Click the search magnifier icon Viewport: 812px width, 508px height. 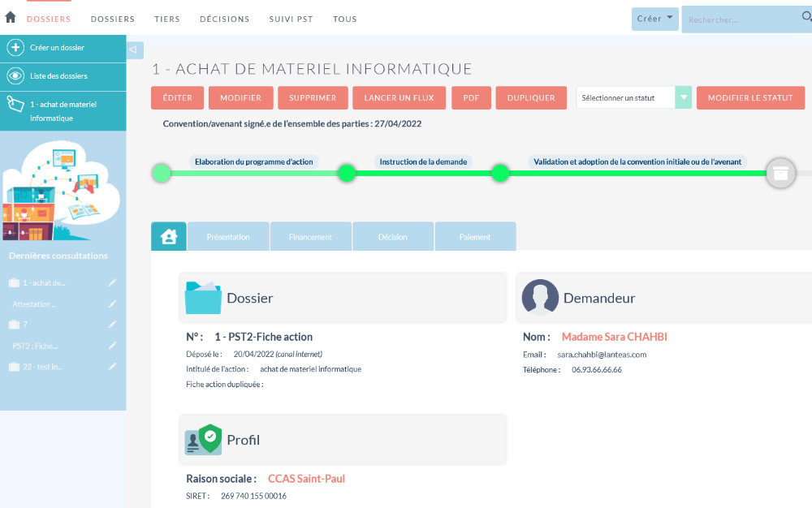(x=807, y=16)
